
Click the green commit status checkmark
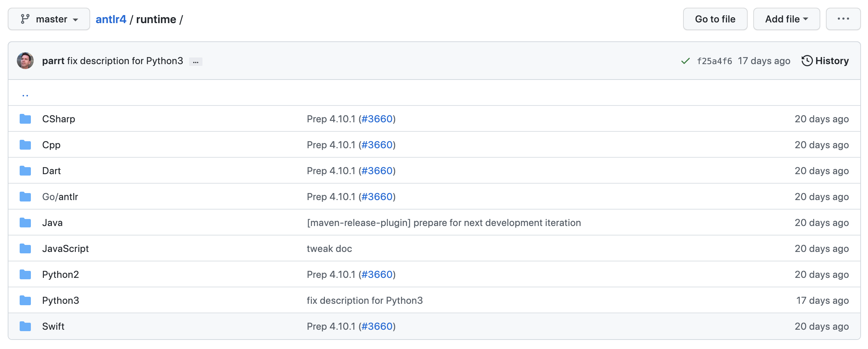point(685,61)
